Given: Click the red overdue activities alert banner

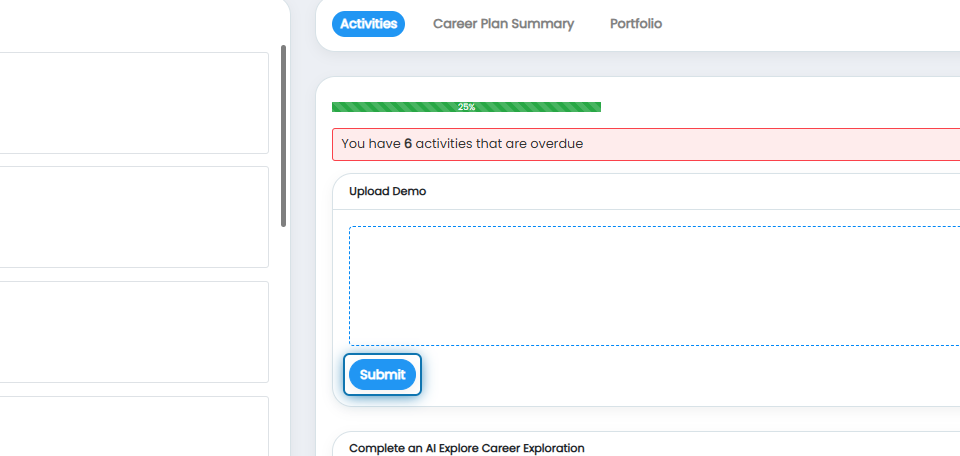Looking at the screenshot, I should pos(646,144).
